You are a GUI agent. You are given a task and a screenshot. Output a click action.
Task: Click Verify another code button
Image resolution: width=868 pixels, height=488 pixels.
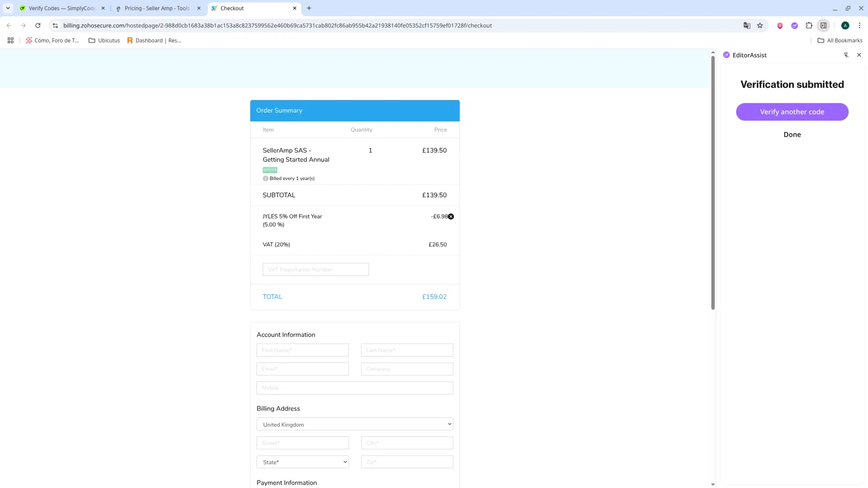click(x=792, y=112)
